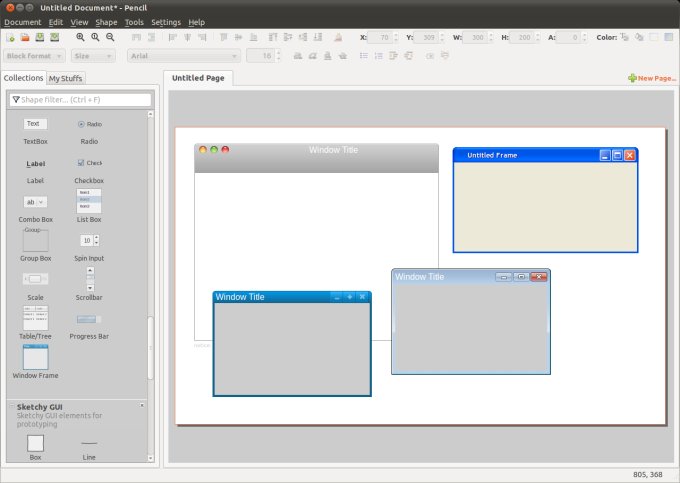Open the Settings menu
The width and height of the screenshot is (680, 483).
166,22
